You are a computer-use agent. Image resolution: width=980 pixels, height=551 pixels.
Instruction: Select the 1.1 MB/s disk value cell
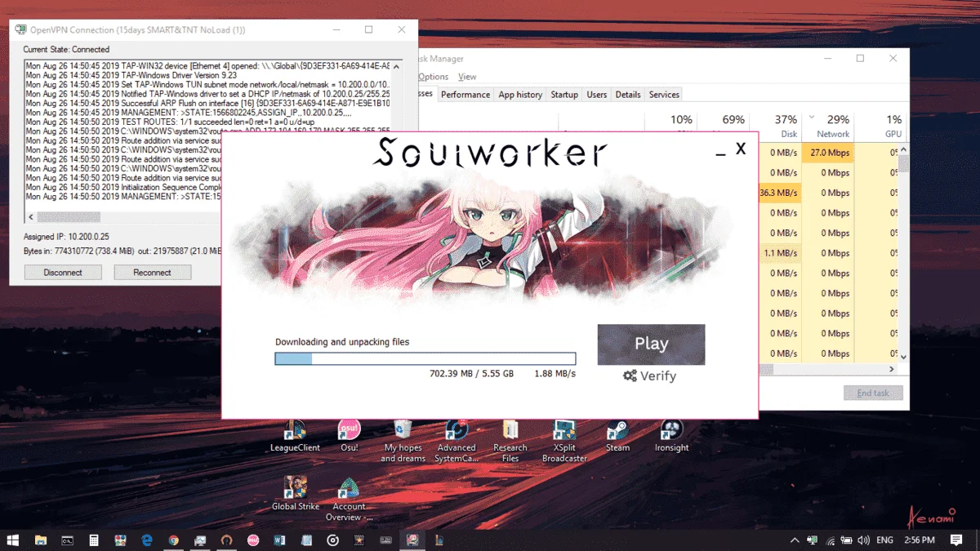click(x=780, y=253)
